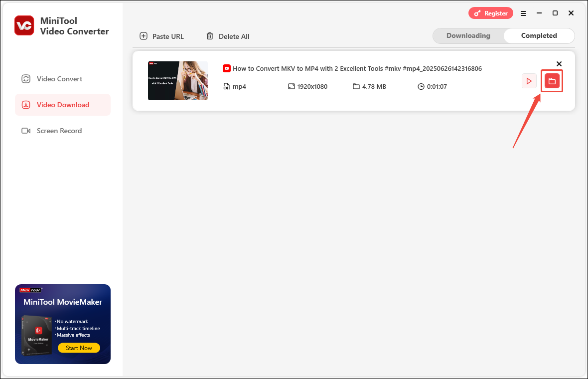Screen dimensions: 588x379
Task: Click the Register button
Action: pos(490,13)
